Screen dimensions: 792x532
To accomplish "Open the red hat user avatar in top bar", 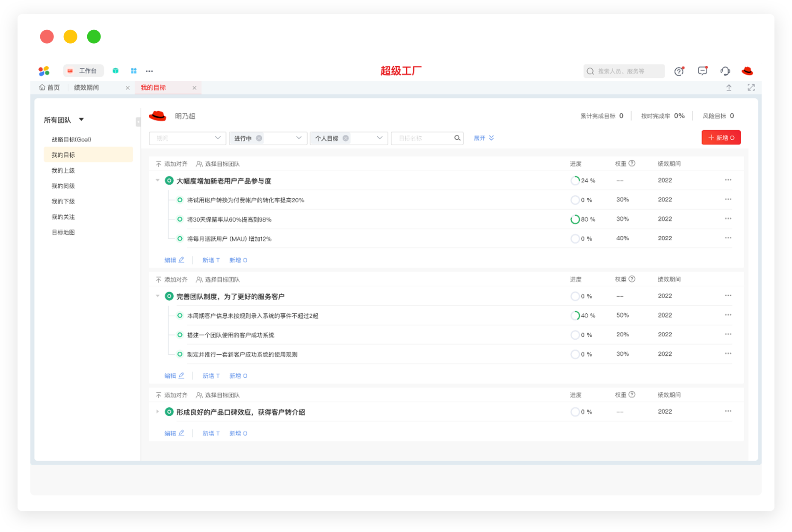I will [747, 71].
